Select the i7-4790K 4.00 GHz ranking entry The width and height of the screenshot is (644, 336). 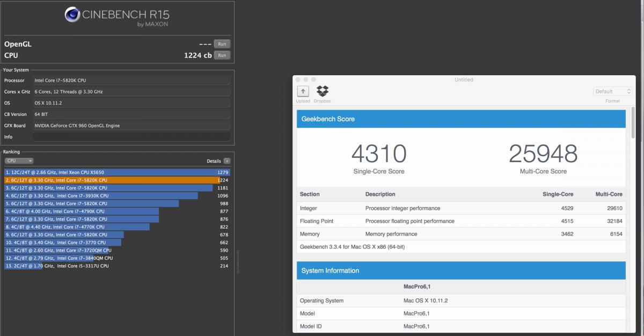[118, 211]
